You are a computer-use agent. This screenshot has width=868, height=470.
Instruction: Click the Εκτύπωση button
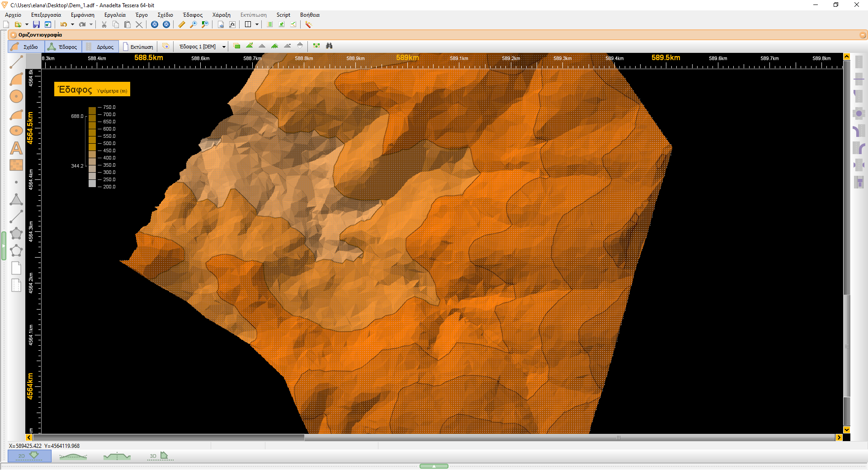(x=138, y=47)
